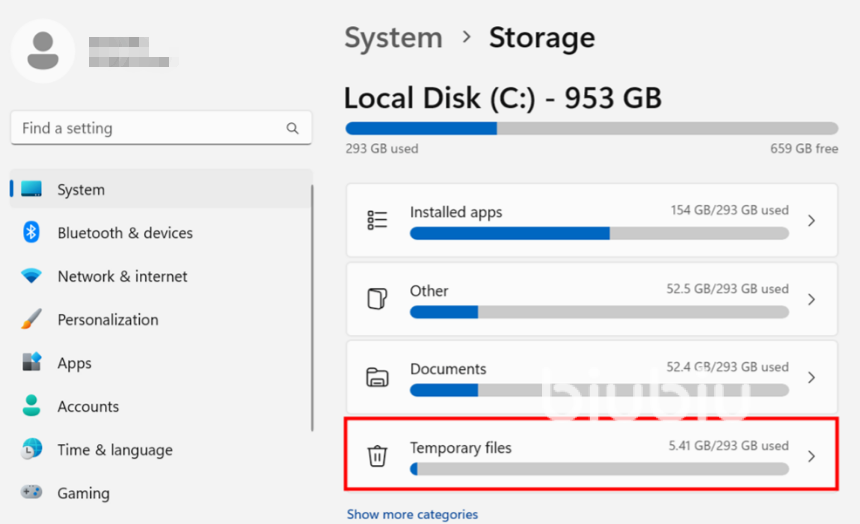Click the Temporary files trash icon
860x524 pixels.
tap(377, 456)
